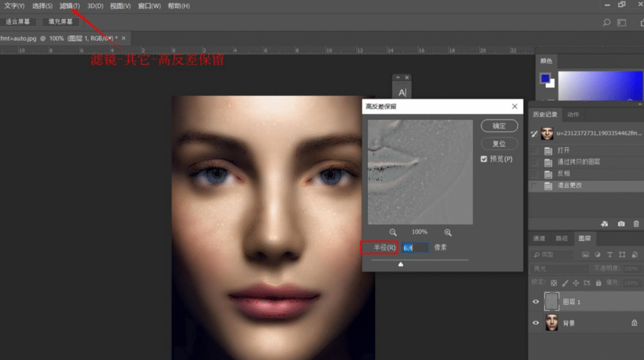
Task: Close the small floating type panel
Action: [407, 77]
